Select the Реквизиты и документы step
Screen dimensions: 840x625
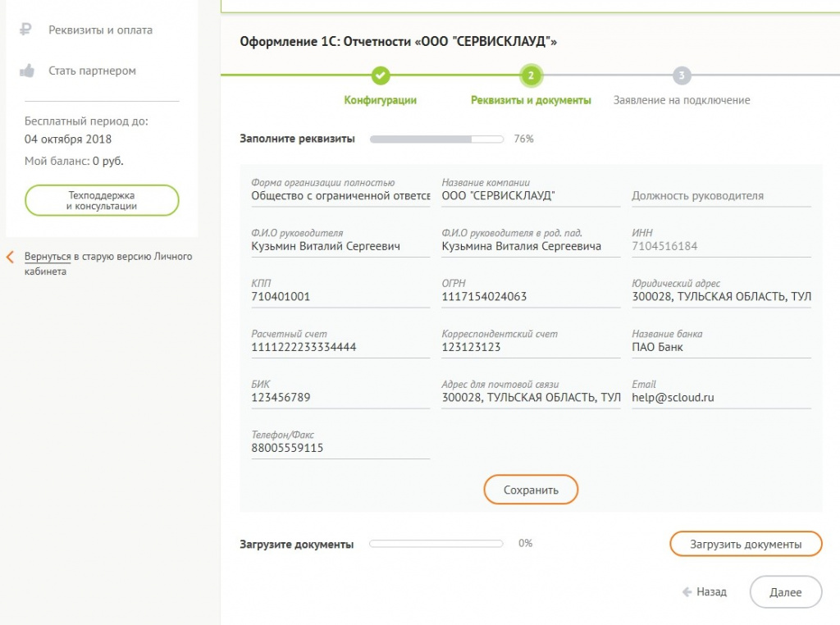tap(531, 100)
